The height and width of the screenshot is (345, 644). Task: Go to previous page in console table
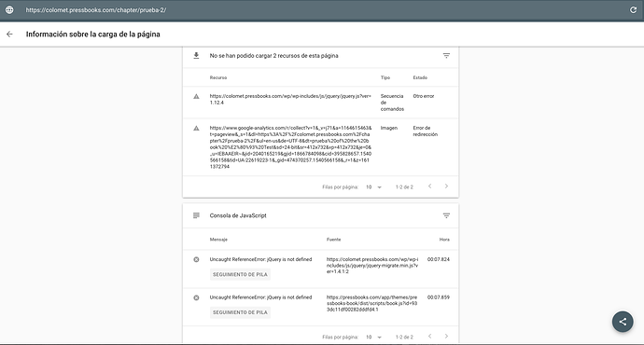pyautogui.click(x=429, y=337)
